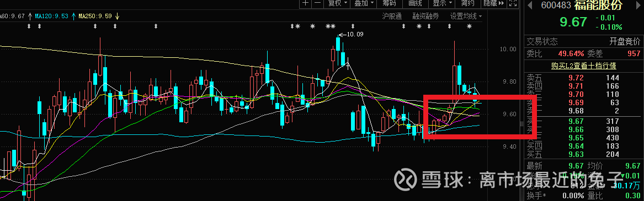Toggle fullscreen chart expand icon
Image resolution: width=644 pixels, height=201 pixels.
(x=513, y=3)
